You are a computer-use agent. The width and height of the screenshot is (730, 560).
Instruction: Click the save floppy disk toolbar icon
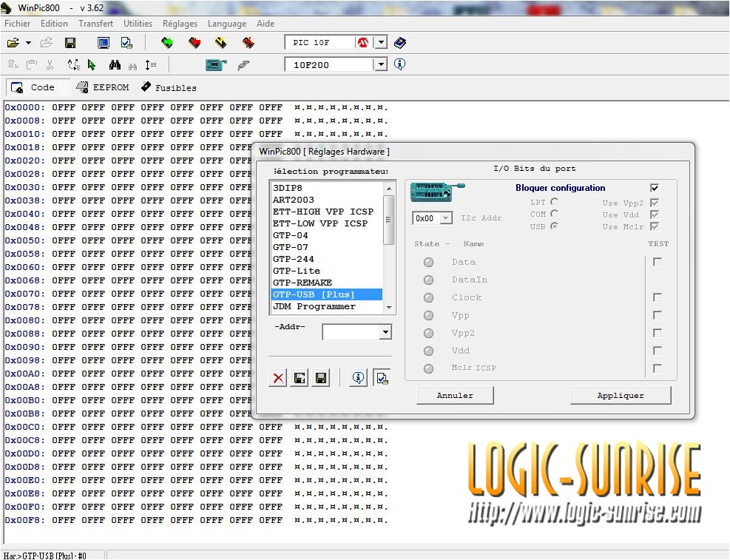click(70, 43)
